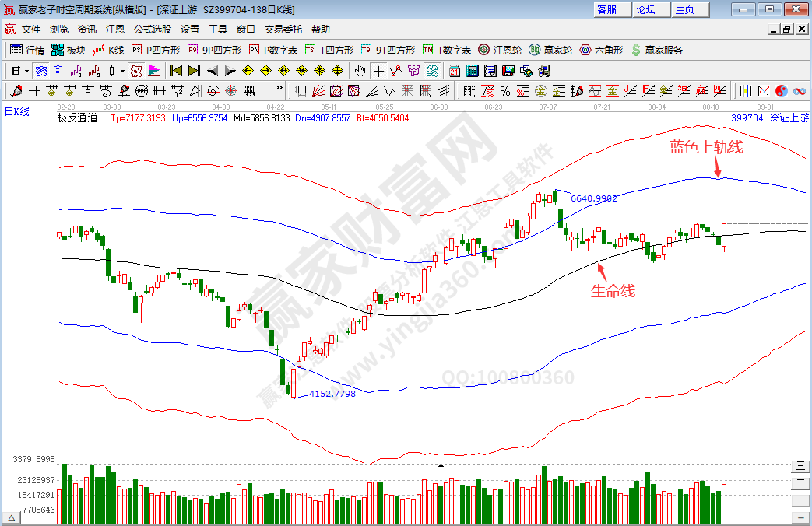The image size is (812, 526).
Task: Open the period 日 dropdown arrow
Action: click(26, 71)
